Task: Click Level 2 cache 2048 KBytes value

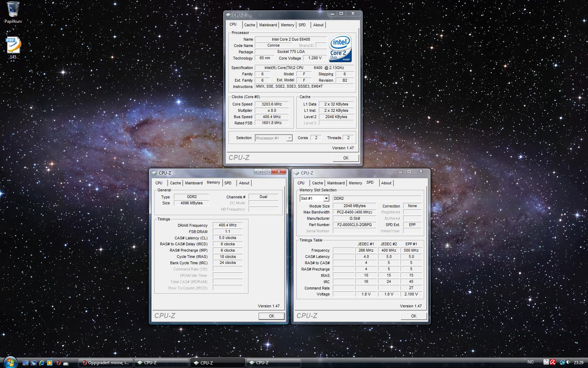Action: pos(336,117)
